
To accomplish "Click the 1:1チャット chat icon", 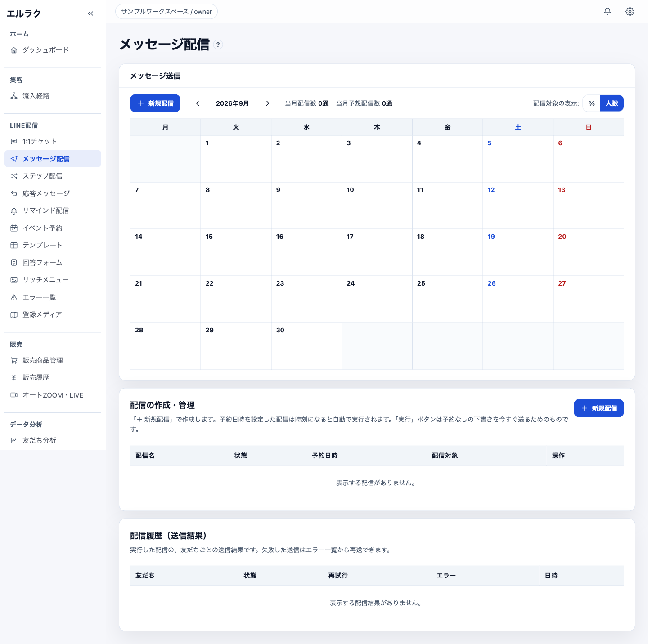I will (14, 142).
